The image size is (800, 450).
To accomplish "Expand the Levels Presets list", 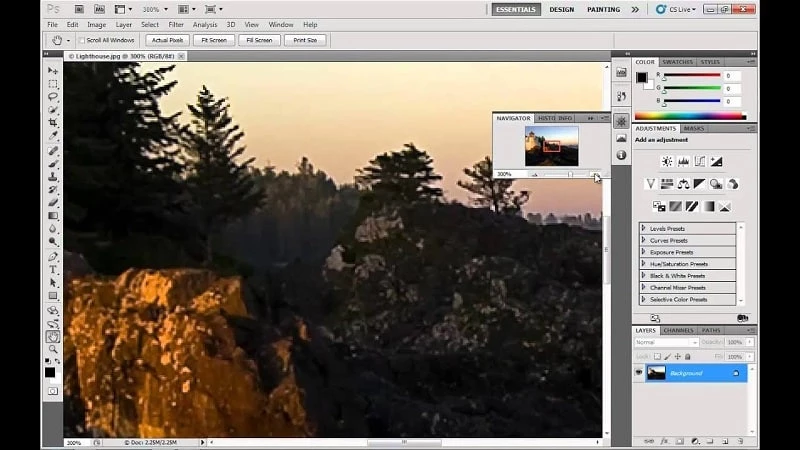I will point(643,228).
